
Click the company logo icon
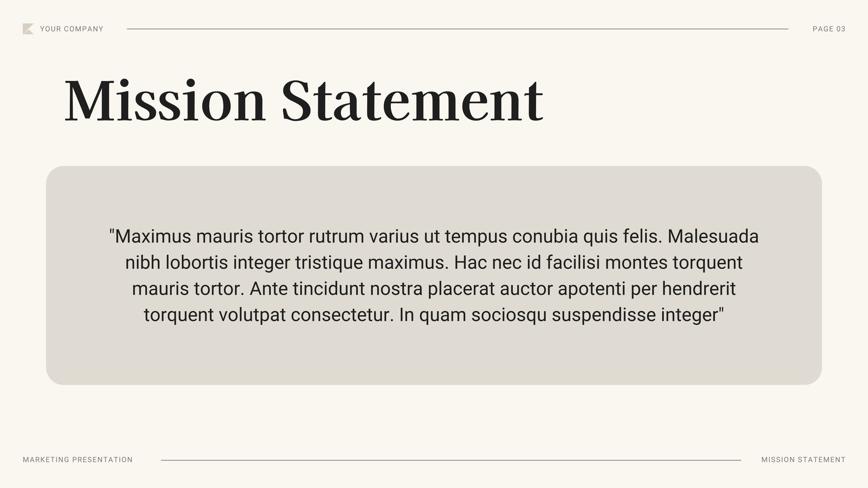[28, 29]
